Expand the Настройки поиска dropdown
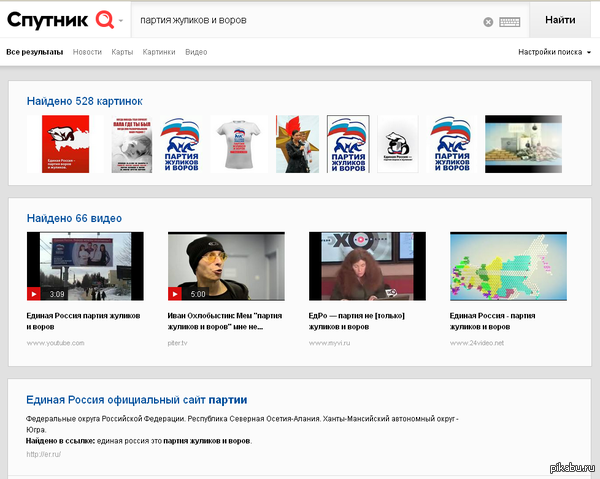This screenshot has height=479, width=600. point(555,51)
